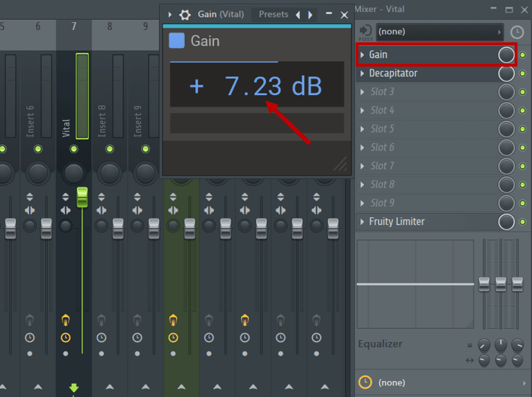This screenshot has width=532, height=397.
Task: Click the Vital track latency clock icon
Action: [x=65, y=338]
